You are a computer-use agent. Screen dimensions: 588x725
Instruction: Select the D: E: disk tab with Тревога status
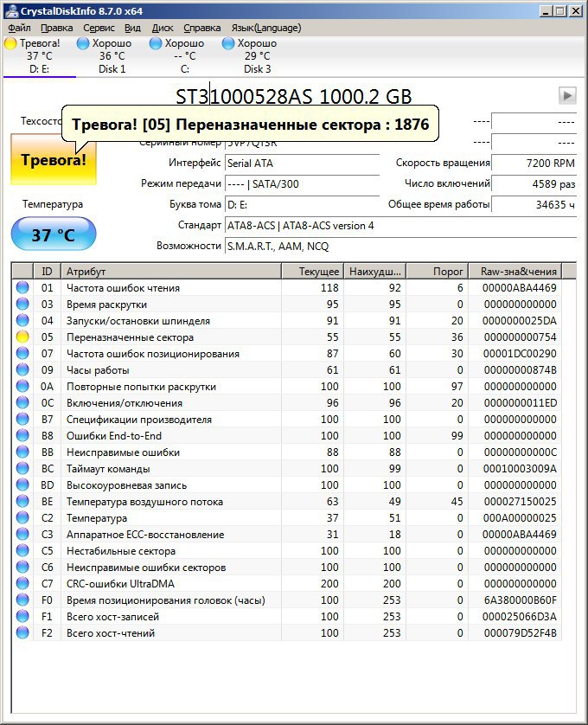point(39,56)
